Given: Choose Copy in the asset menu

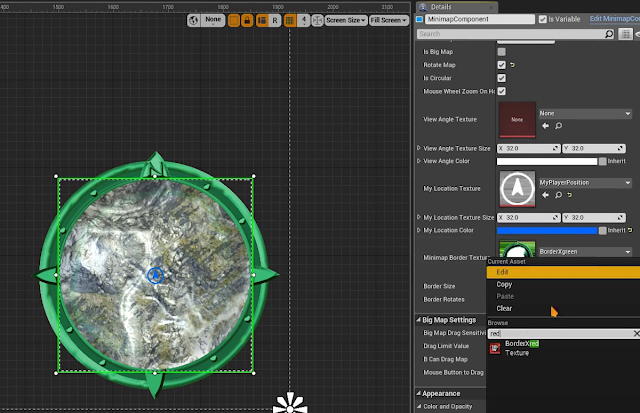Looking at the screenshot, I should tap(563, 284).
